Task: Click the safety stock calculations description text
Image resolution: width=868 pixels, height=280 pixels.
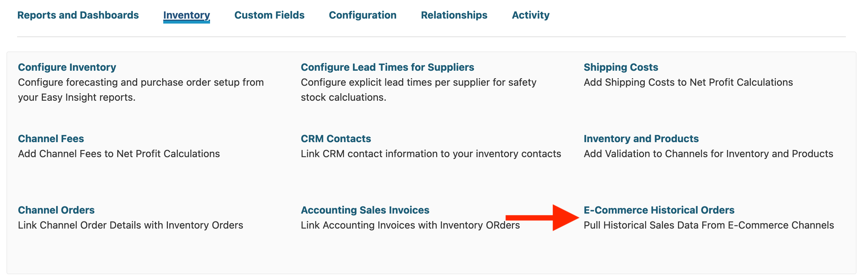Action: (418, 89)
